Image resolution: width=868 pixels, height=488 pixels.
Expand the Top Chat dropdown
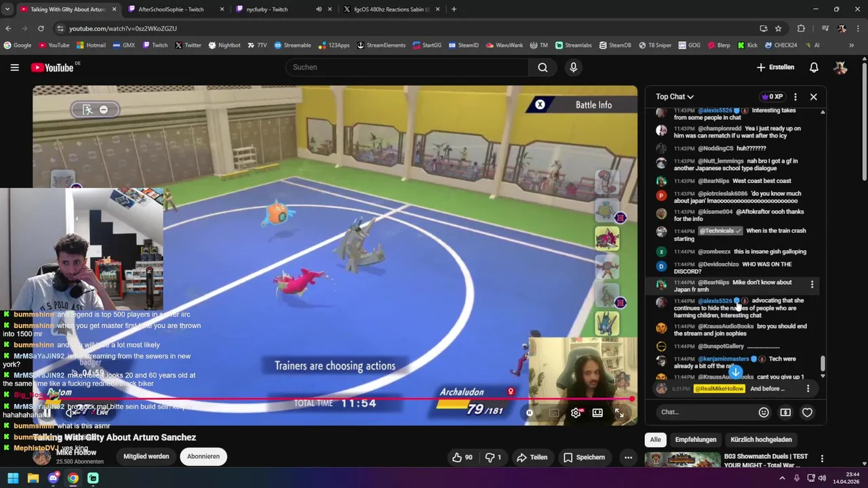point(675,97)
